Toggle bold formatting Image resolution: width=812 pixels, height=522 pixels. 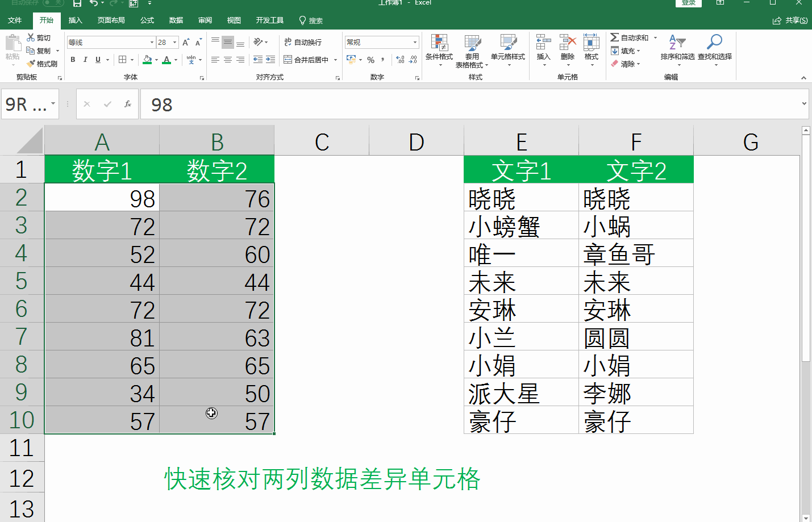click(x=73, y=59)
